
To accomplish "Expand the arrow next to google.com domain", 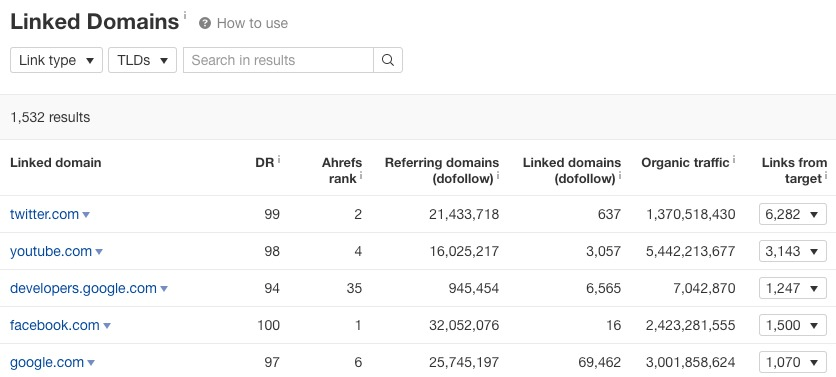I will coord(91,363).
